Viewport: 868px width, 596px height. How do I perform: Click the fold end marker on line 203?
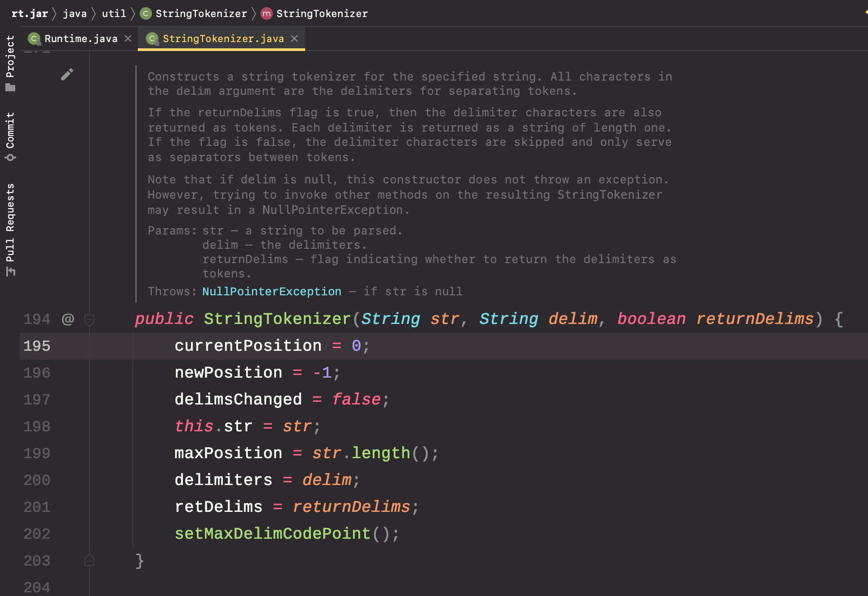point(89,561)
